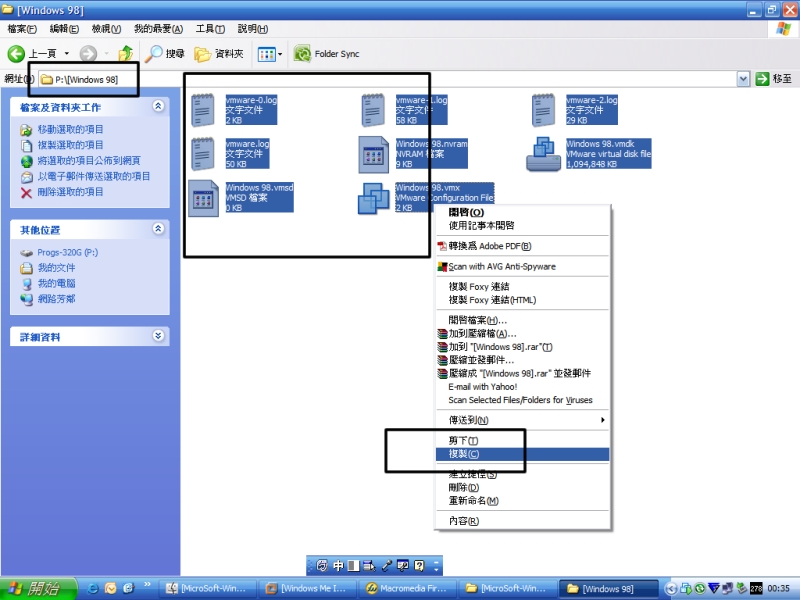800x600 pixels.
Task: Choose 開啟(O) in context menu
Action: tap(522, 212)
